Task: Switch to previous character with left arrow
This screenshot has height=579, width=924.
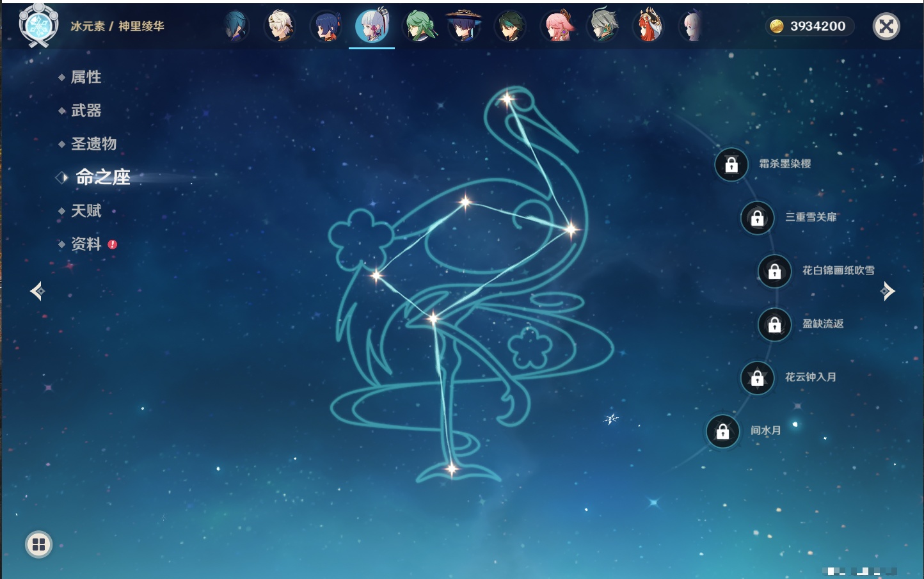Action: pyautogui.click(x=37, y=291)
